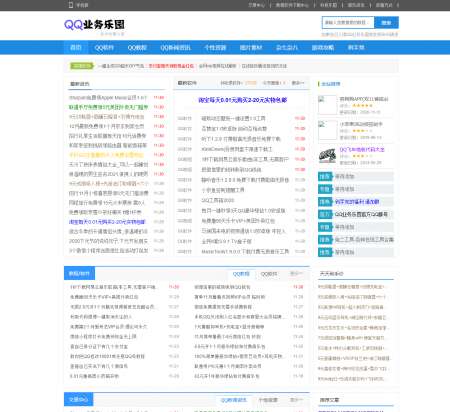Image resolution: width=450 pixels, height=412 pixels.
Task: Open 个性资源 in the blue navigation bar
Action: (x=215, y=48)
